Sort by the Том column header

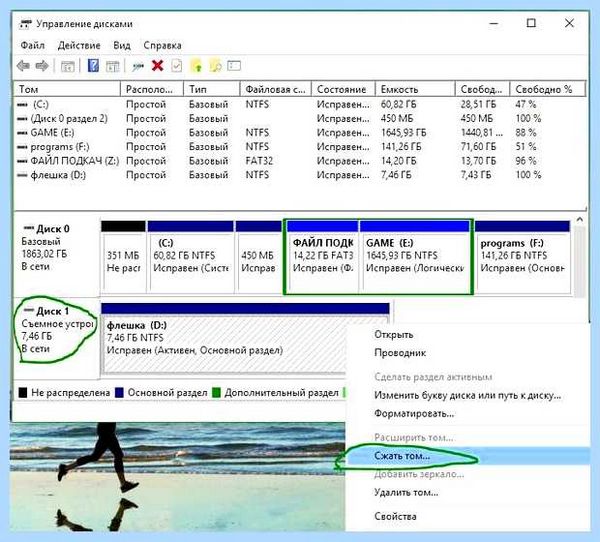pos(67,89)
